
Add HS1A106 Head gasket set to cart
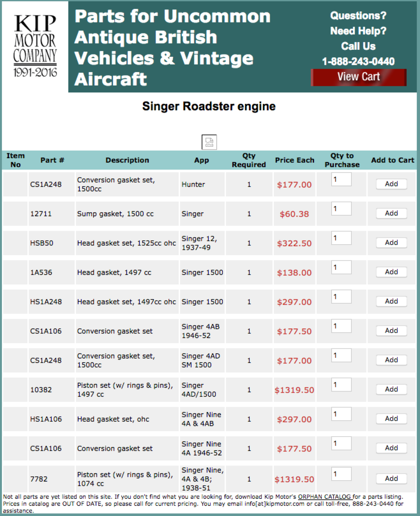tap(391, 419)
